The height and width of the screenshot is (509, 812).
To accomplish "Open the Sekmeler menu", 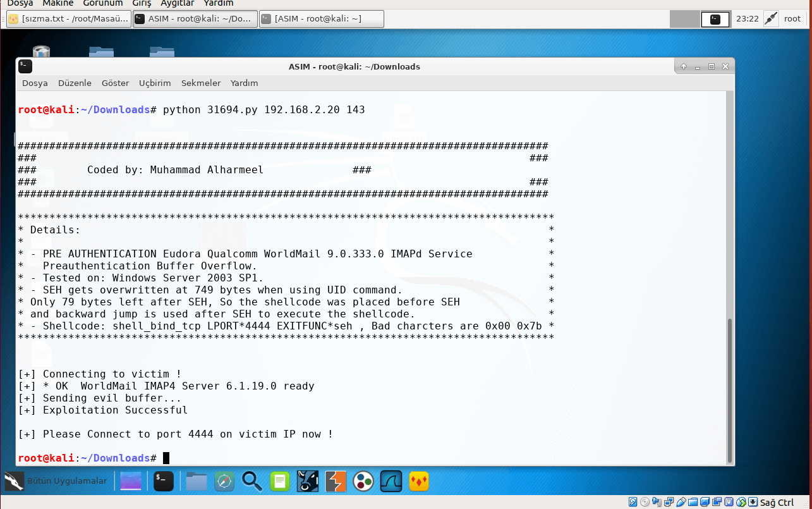I will 201,83.
